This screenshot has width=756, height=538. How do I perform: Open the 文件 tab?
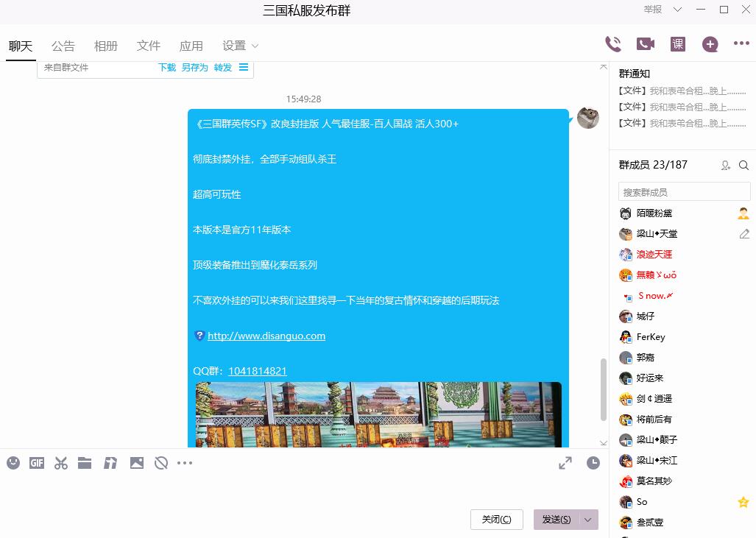coord(149,46)
